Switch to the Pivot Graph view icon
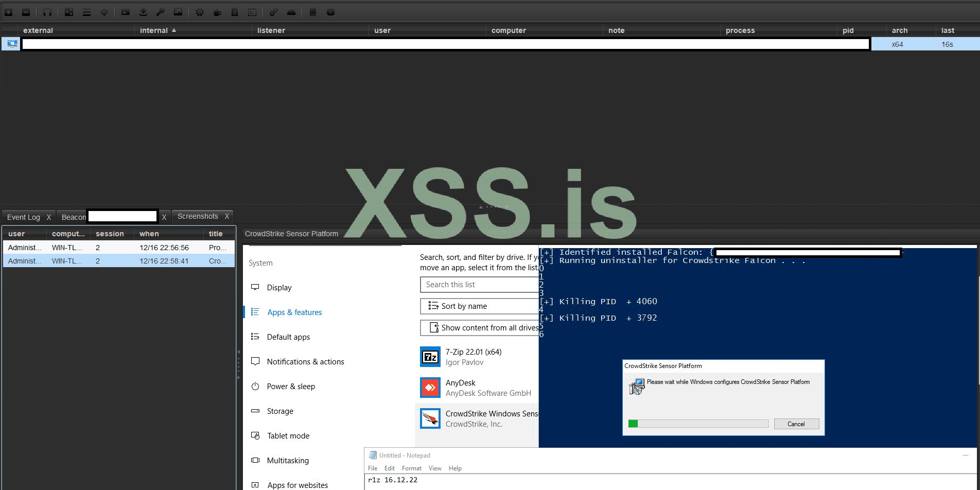This screenshot has height=490, width=980. click(x=69, y=12)
